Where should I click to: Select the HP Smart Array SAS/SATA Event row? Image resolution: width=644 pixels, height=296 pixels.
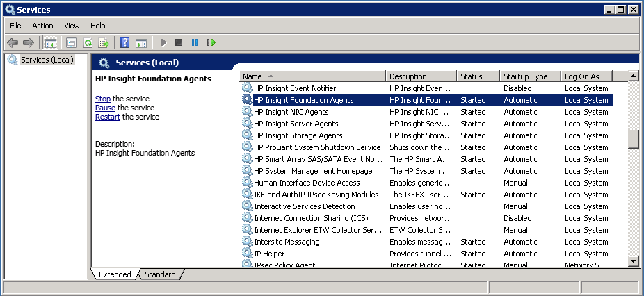[x=427, y=159]
